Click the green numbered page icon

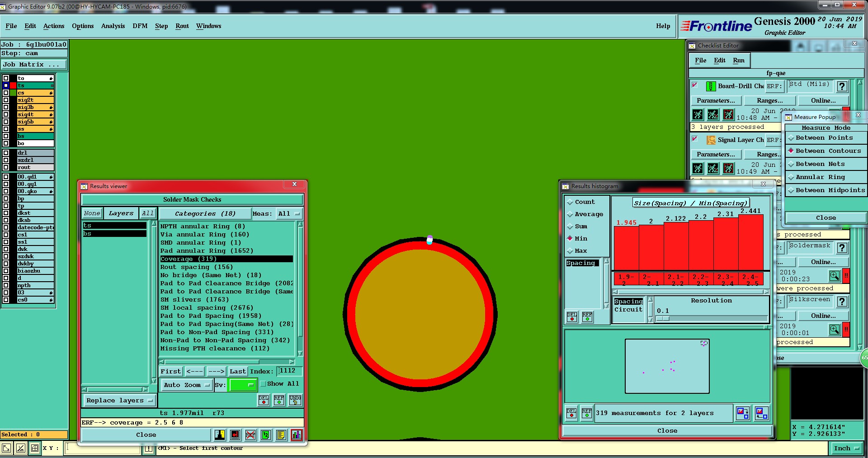[266, 435]
